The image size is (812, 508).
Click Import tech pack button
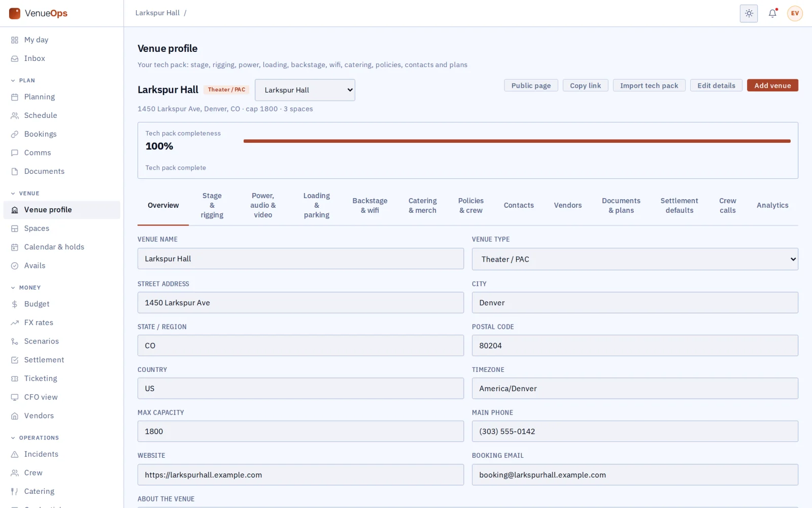tap(649, 85)
